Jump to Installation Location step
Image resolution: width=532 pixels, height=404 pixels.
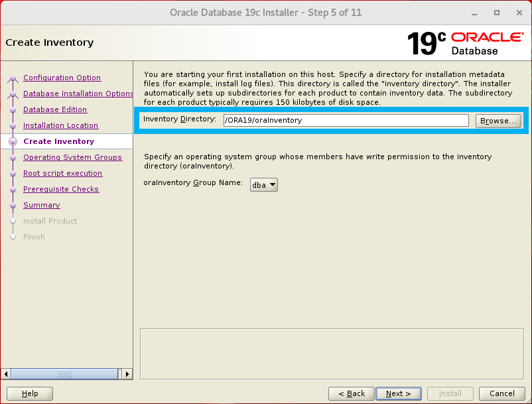(x=61, y=125)
